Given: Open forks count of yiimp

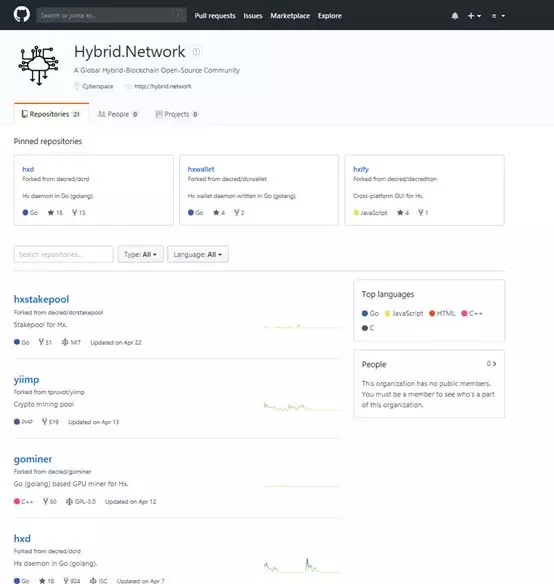Looking at the screenshot, I should pyautogui.click(x=50, y=422).
